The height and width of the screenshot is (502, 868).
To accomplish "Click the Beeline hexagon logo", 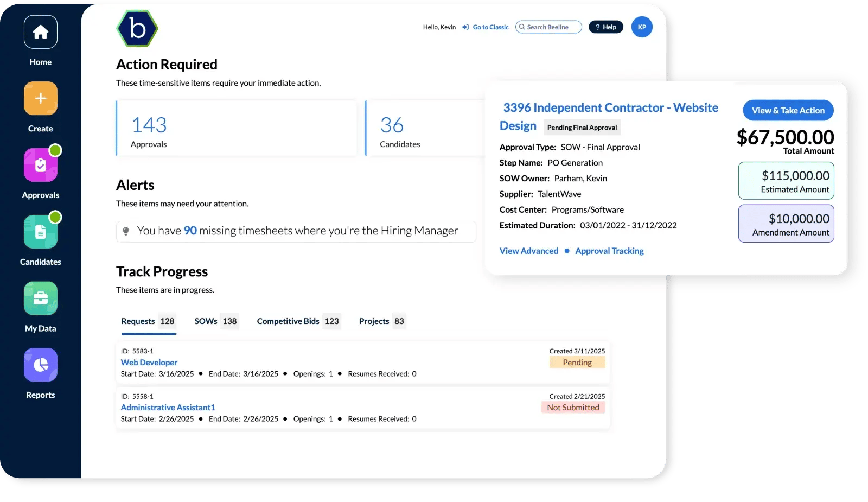I will (137, 28).
